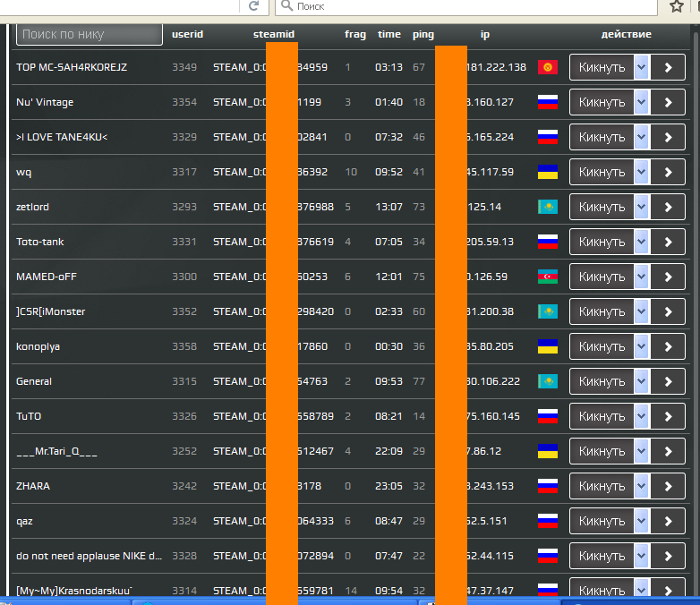Click arrow button for player wq
Viewport: 700px width, 605px height.
click(x=668, y=172)
